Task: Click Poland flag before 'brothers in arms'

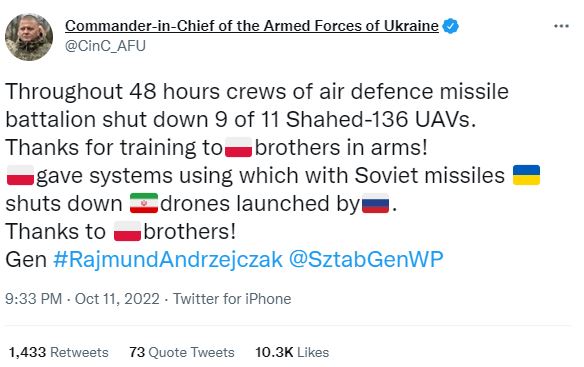Action: (x=239, y=147)
